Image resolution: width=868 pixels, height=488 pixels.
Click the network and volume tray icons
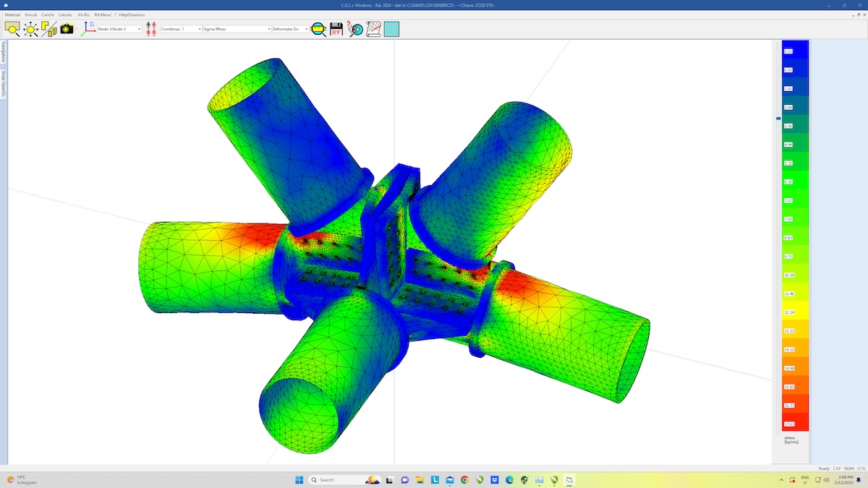(823, 480)
